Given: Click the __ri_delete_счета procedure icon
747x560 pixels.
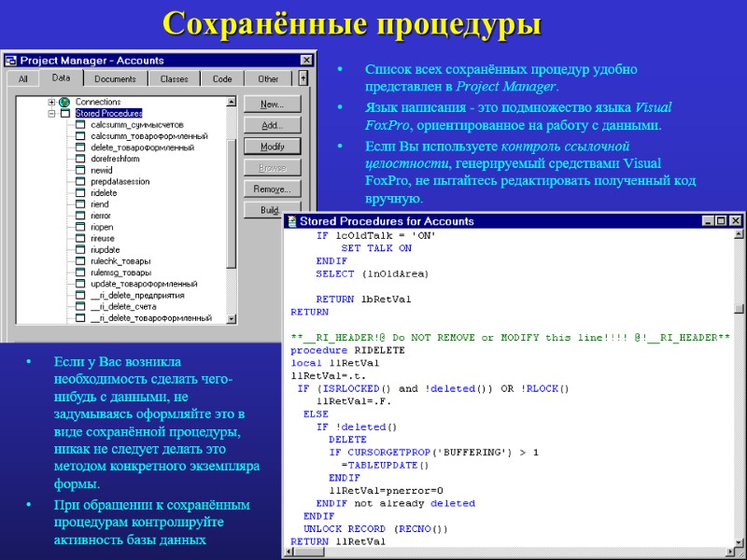Looking at the screenshot, I should pos(79,305).
